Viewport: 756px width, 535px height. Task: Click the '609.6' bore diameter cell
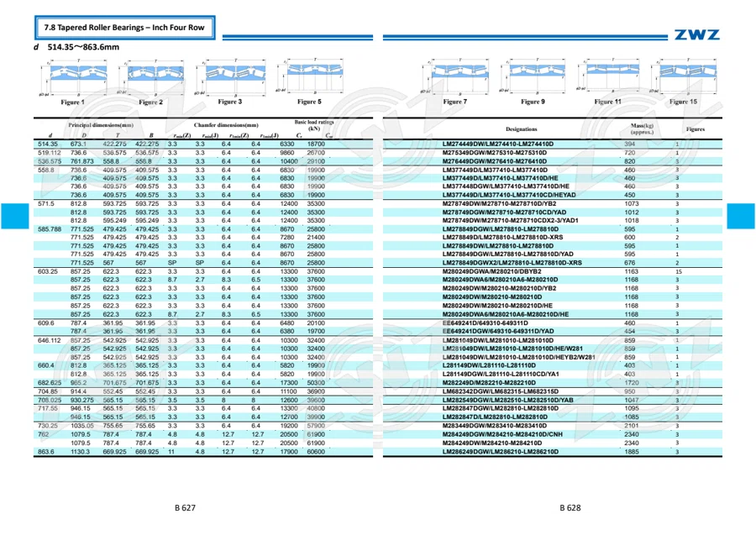click(x=46, y=323)
